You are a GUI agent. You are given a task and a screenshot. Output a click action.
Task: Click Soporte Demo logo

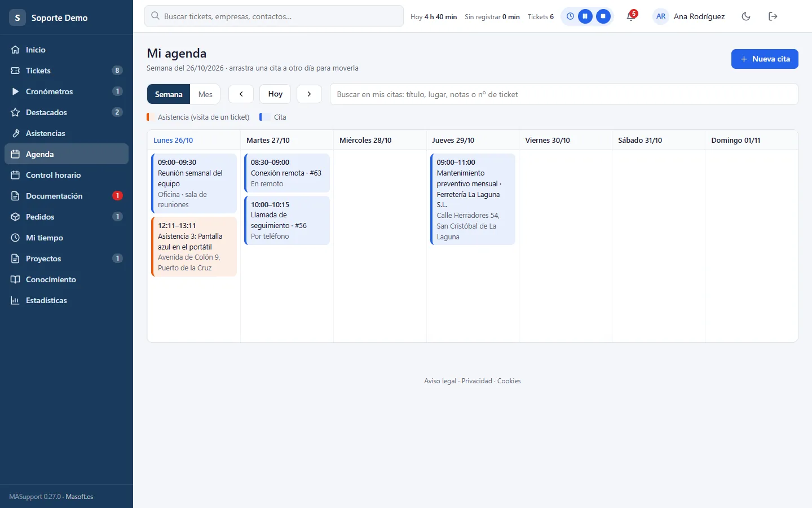point(49,17)
